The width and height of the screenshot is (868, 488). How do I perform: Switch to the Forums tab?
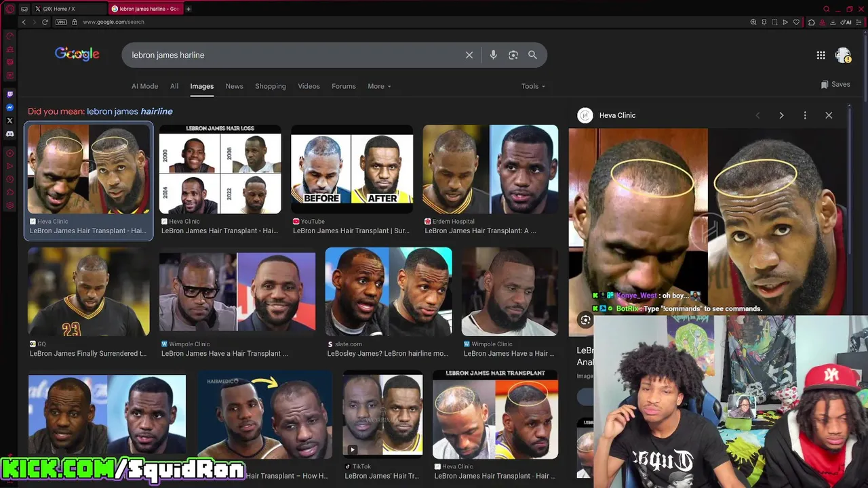point(344,86)
